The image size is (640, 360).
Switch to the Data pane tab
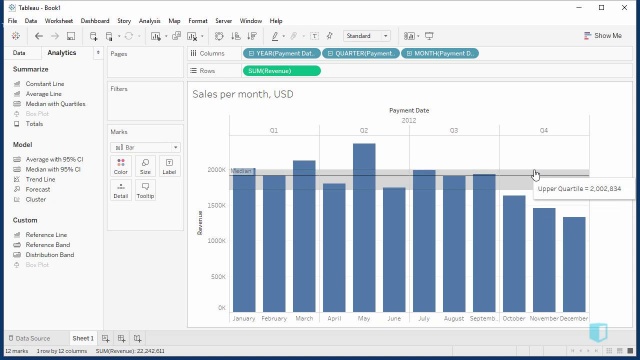click(19, 53)
